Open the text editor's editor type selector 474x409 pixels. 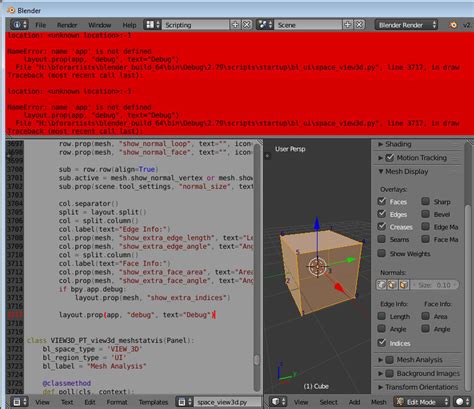(19, 402)
